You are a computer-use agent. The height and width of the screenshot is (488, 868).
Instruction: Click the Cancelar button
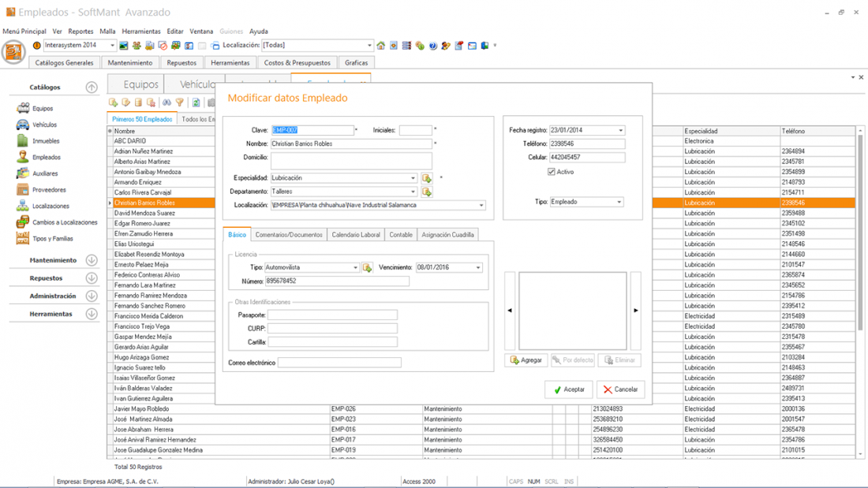pyautogui.click(x=620, y=389)
